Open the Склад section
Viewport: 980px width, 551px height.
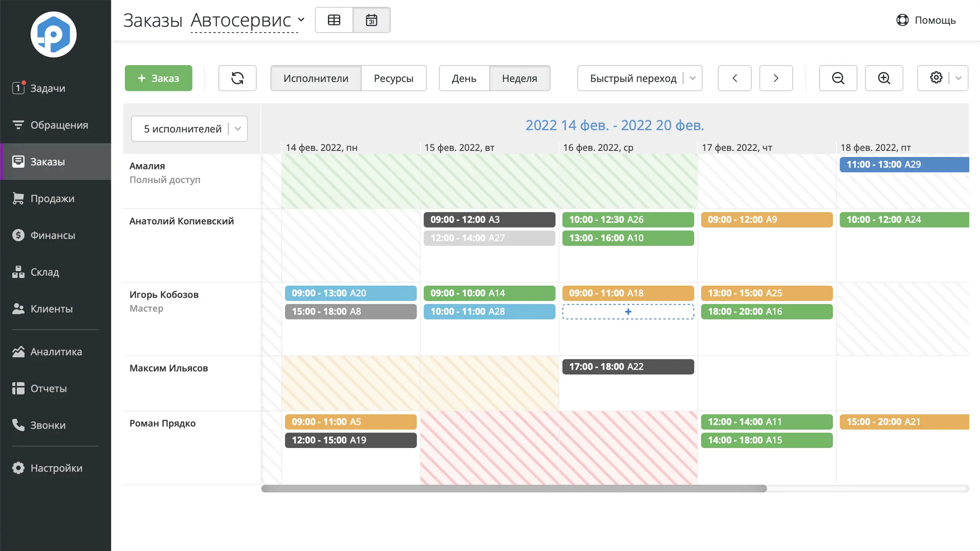(56, 272)
